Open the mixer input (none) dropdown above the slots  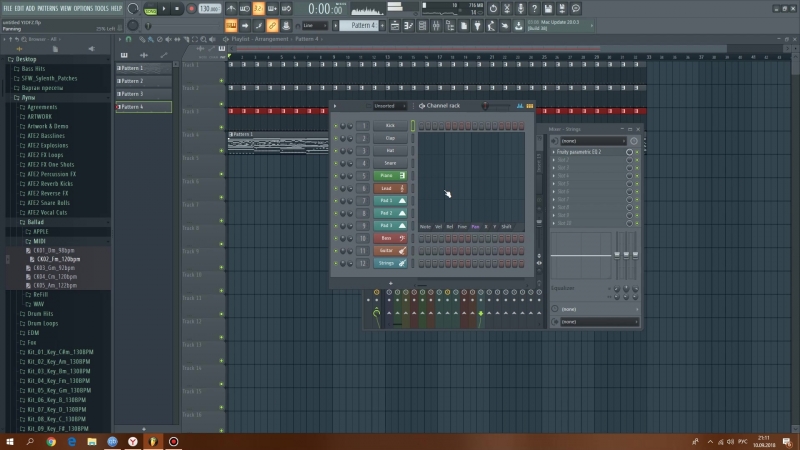coord(593,141)
